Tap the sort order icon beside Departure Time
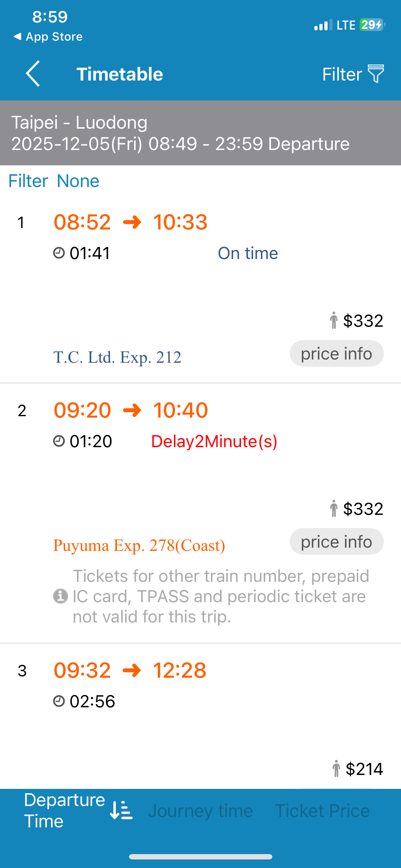Screen dimensions: 401x868 [x=122, y=810]
